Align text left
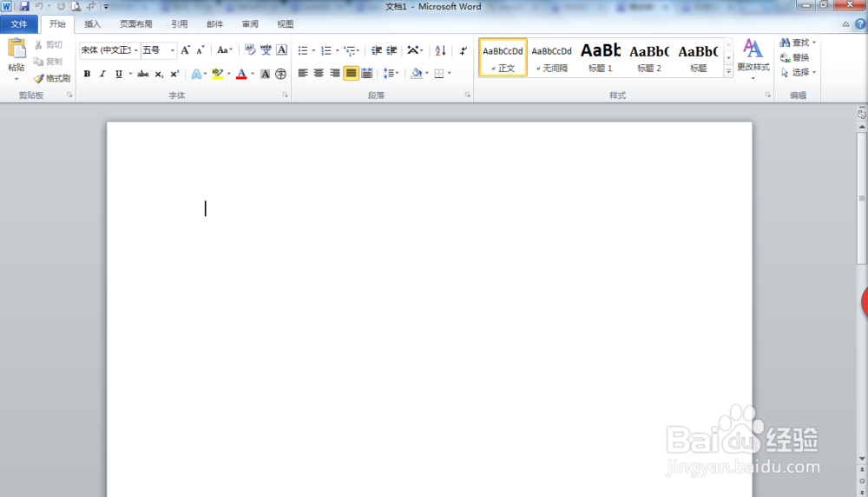The image size is (868, 497). coord(303,73)
